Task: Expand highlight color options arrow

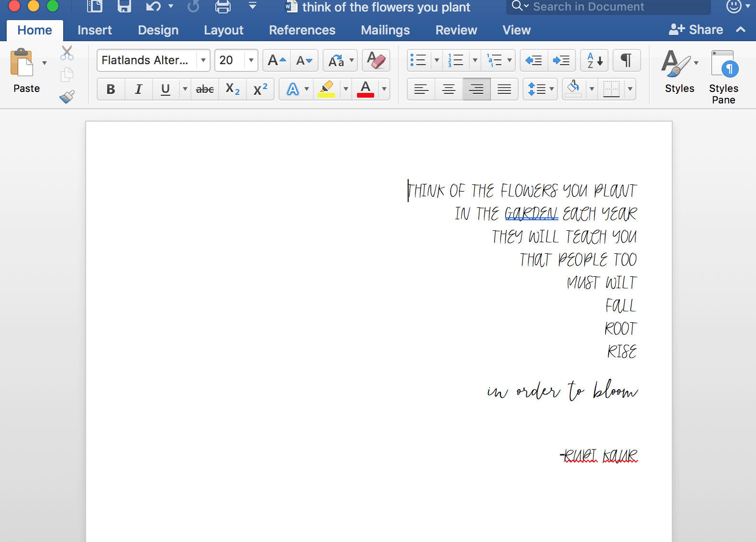Action: (345, 89)
